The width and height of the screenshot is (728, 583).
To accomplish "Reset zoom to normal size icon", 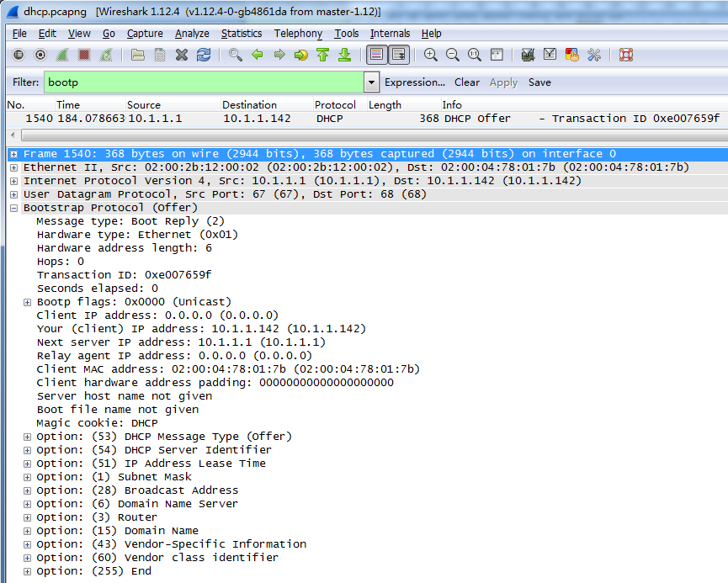I will point(474,55).
